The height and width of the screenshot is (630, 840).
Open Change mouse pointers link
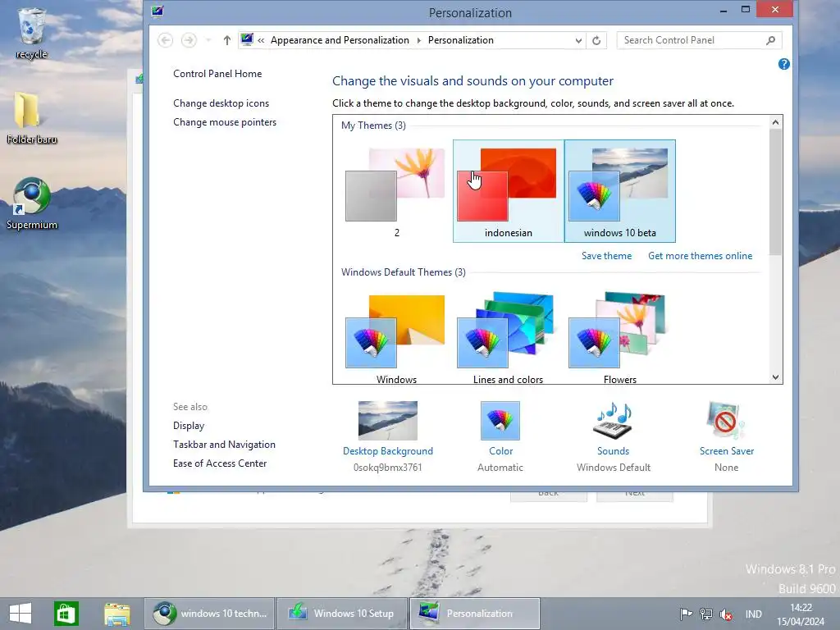pyautogui.click(x=225, y=122)
